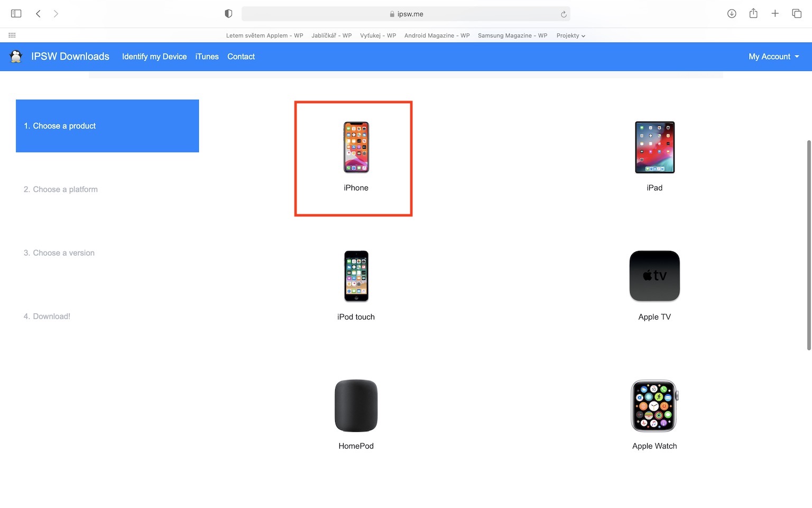Go to step 1 Choose a product

(107, 126)
